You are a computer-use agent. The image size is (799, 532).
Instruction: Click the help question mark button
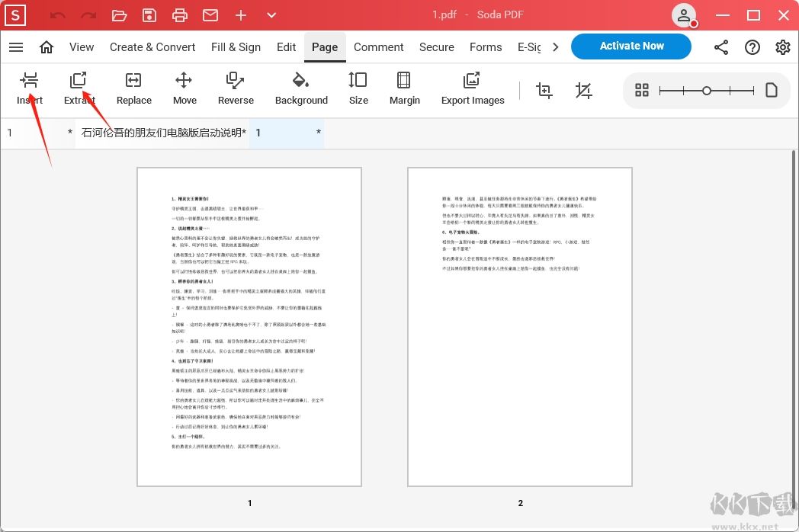(x=752, y=46)
